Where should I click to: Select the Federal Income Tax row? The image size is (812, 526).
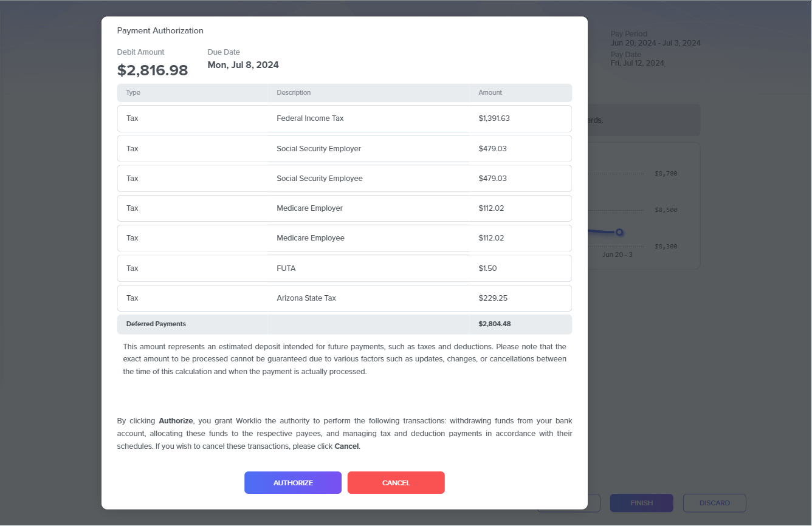[344, 118]
